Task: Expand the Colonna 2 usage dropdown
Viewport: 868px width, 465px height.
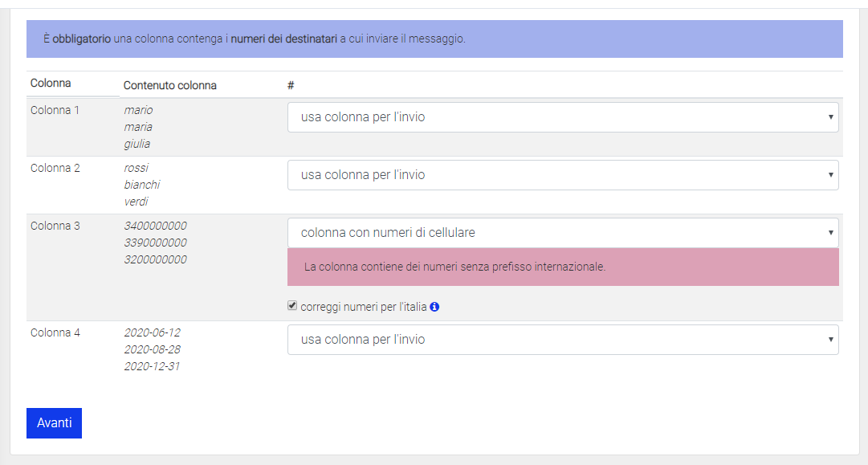Action: pos(562,175)
